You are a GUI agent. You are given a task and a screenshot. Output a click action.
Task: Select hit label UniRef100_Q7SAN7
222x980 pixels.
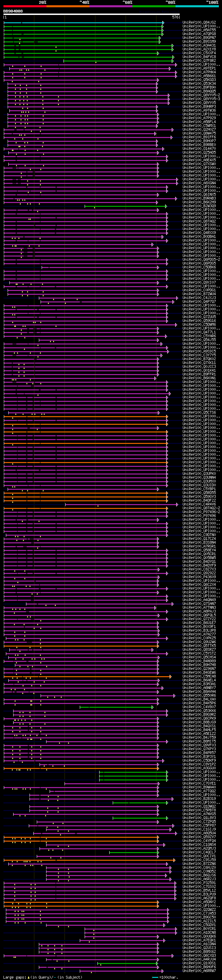click(x=199, y=604)
